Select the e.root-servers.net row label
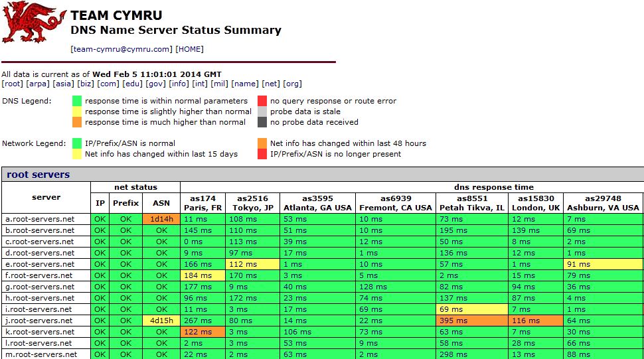 40,264
